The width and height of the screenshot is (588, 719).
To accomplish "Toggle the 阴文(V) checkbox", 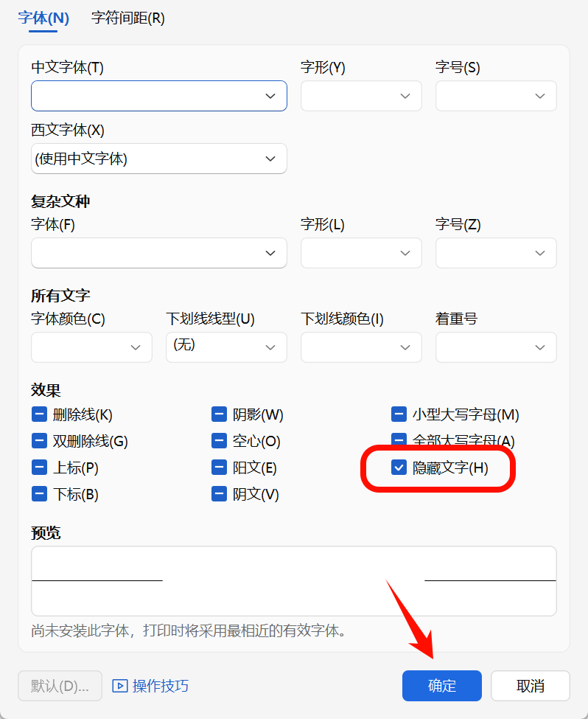I will [219, 494].
